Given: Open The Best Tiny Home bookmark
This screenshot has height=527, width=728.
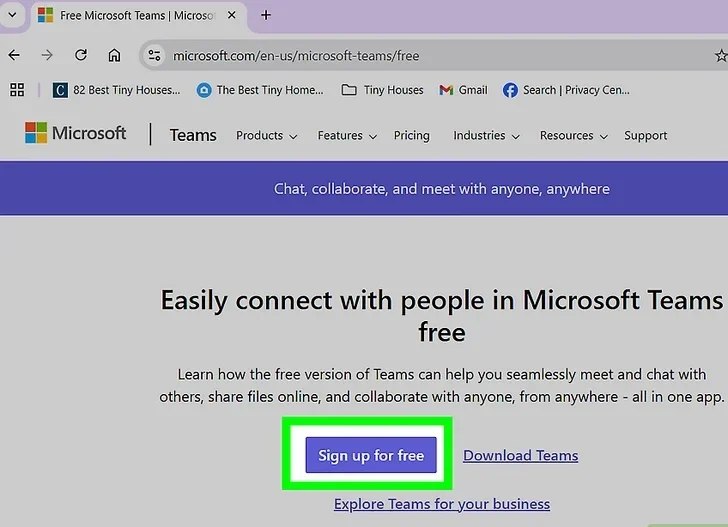Looking at the screenshot, I should 260,90.
